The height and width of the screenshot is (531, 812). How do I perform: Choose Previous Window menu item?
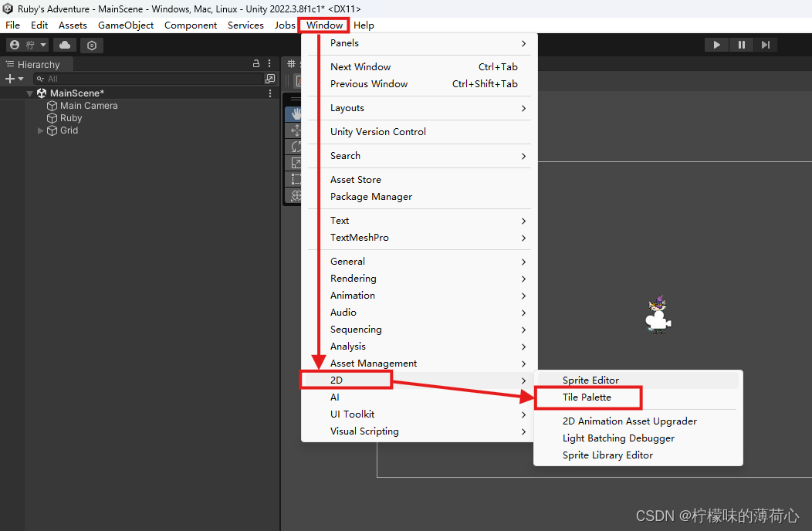point(419,84)
